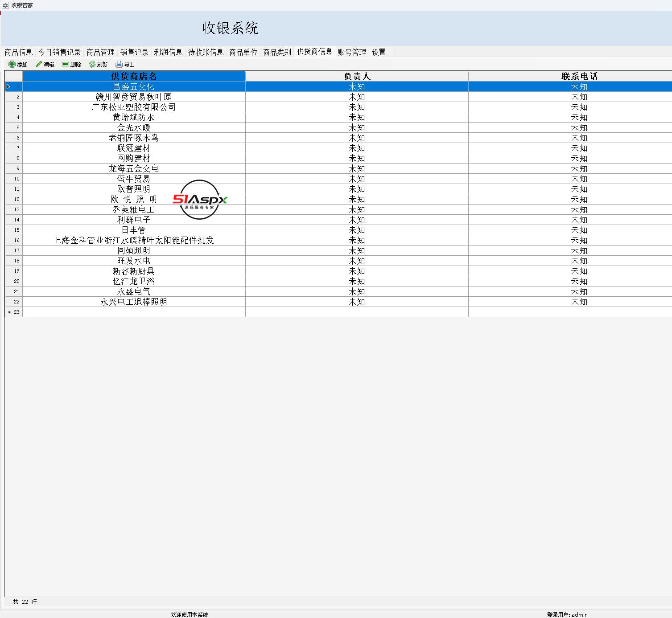Select the 日丰管 supplier
Screen dimensions: 672x618
[x=134, y=230]
